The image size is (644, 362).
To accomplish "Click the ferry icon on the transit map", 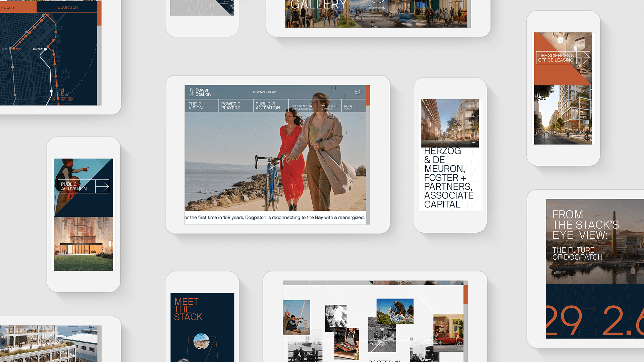I will tap(70, 99).
